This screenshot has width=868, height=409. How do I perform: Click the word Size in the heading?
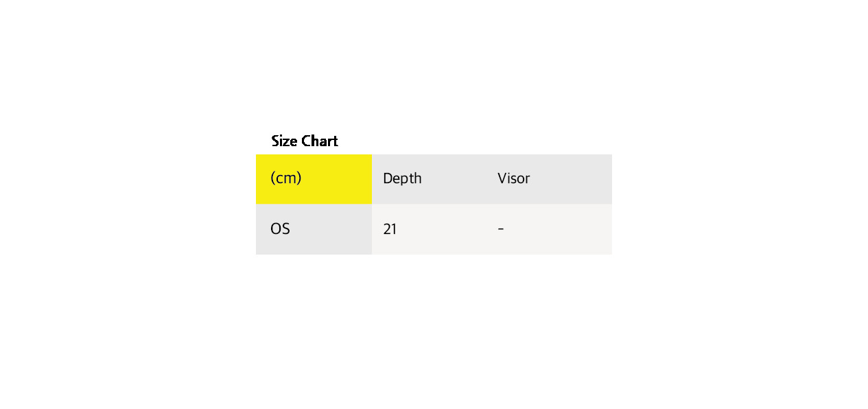[285, 141]
